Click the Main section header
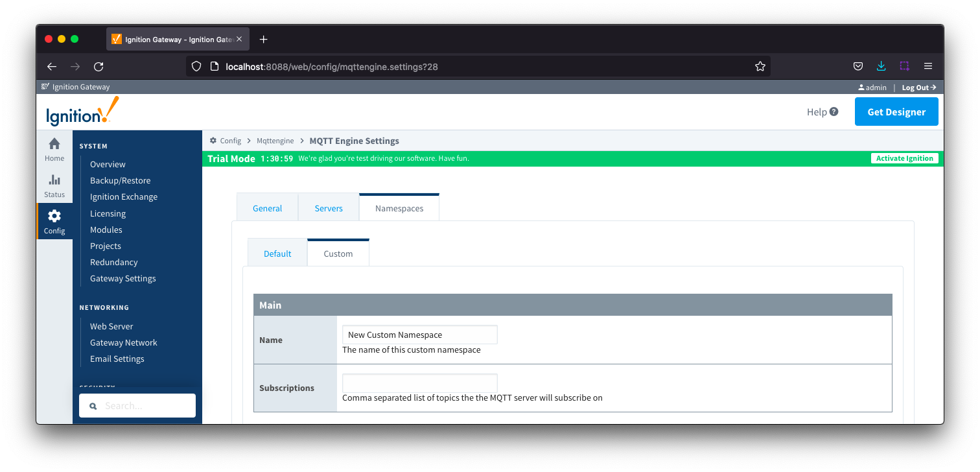Image resolution: width=980 pixels, height=472 pixels. 573,305
